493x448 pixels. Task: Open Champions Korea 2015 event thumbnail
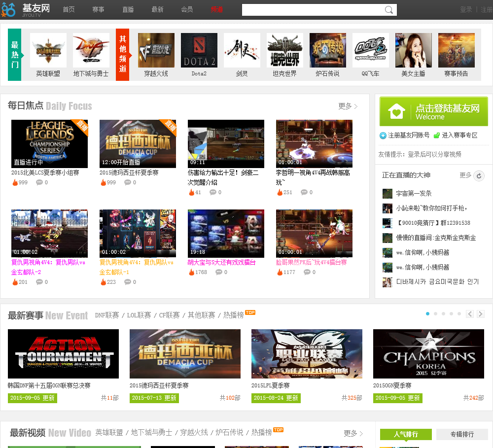(428, 354)
